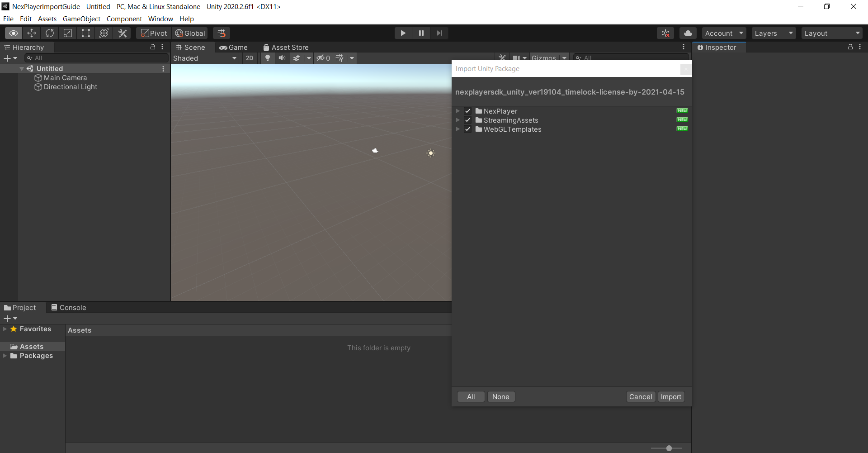
Task: Select the Rect Transform tool
Action: (86, 33)
